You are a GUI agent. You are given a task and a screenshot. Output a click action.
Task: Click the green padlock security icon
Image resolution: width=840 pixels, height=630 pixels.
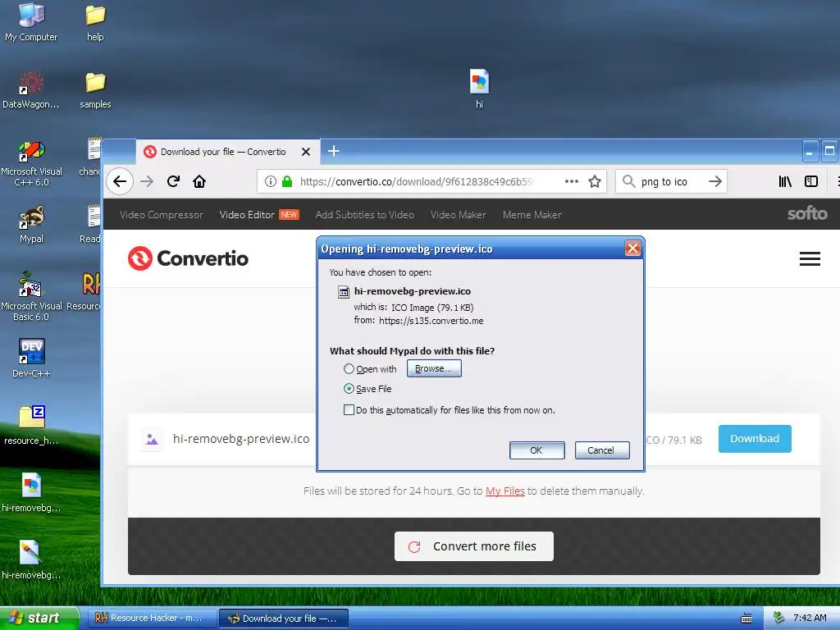(287, 181)
